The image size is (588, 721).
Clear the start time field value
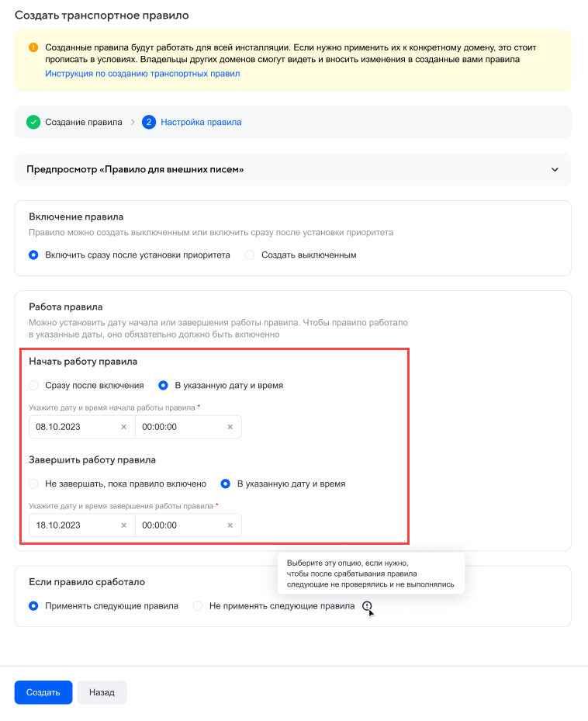230,427
